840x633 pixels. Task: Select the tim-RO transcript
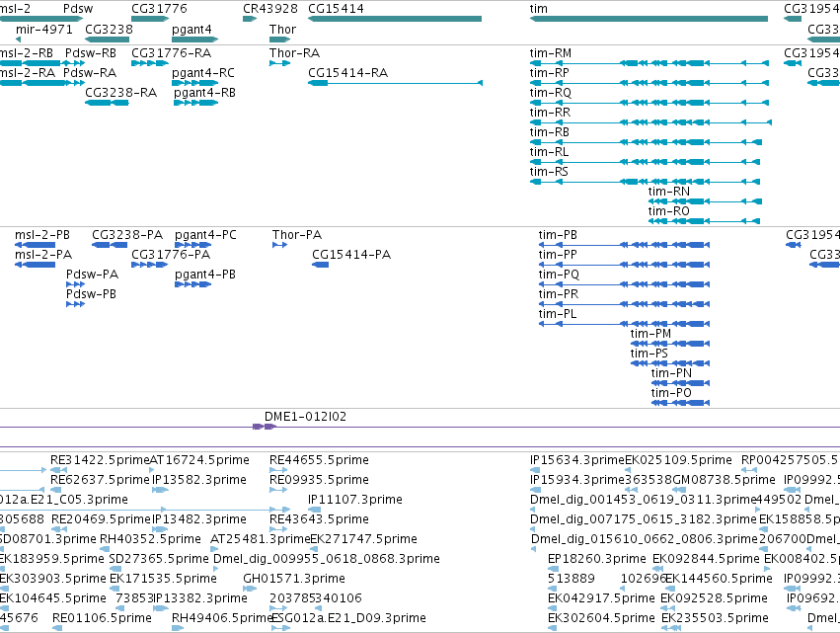tap(704, 222)
